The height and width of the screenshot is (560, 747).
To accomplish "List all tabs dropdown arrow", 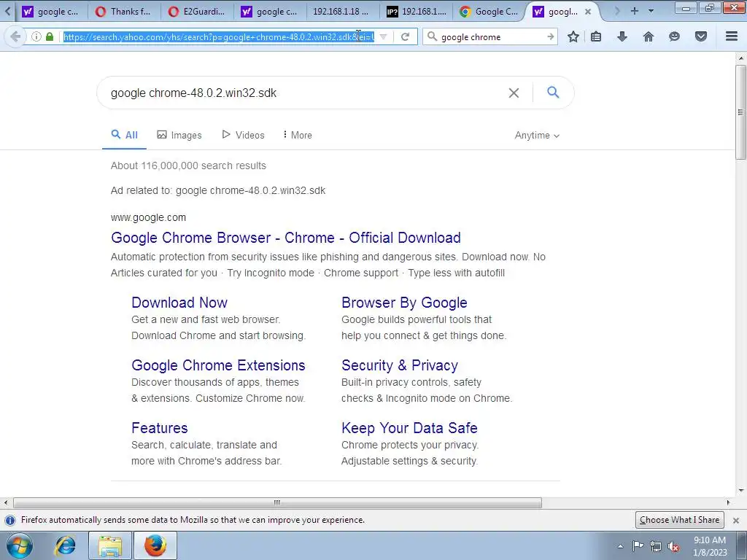I will (651, 11).
